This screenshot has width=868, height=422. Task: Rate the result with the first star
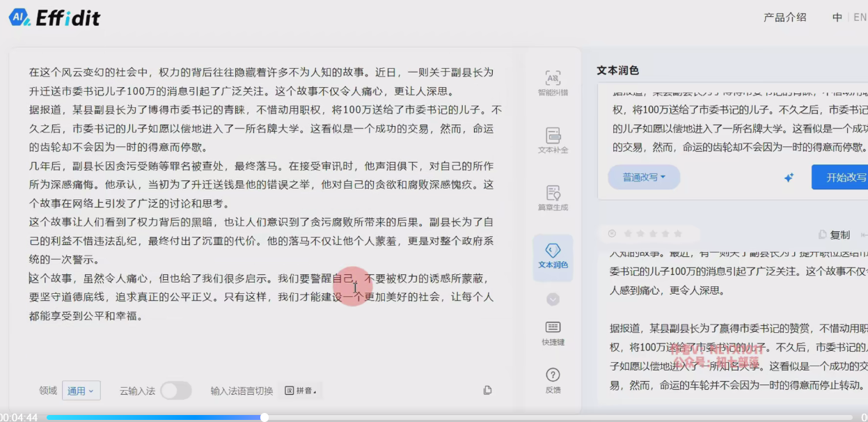click(x=626, y=234)
